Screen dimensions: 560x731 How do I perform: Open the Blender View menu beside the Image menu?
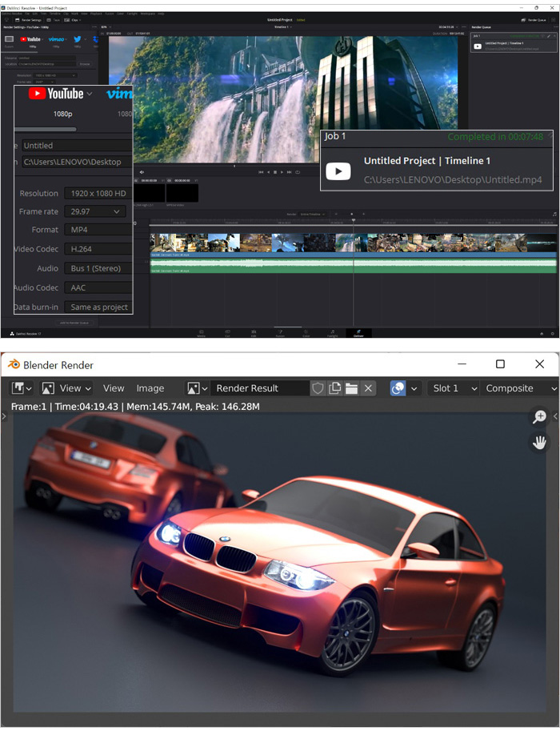114,388
